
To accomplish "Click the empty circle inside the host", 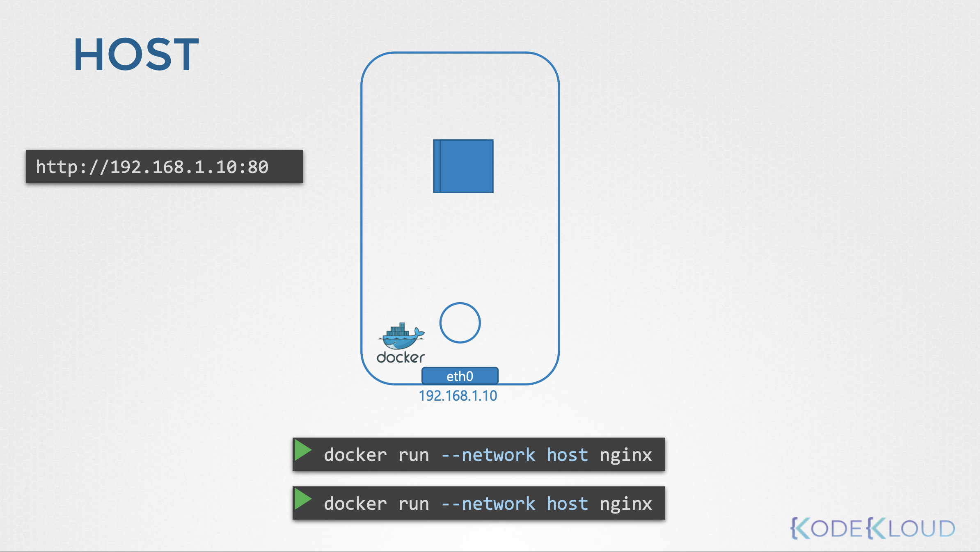I will coord(460,323).
